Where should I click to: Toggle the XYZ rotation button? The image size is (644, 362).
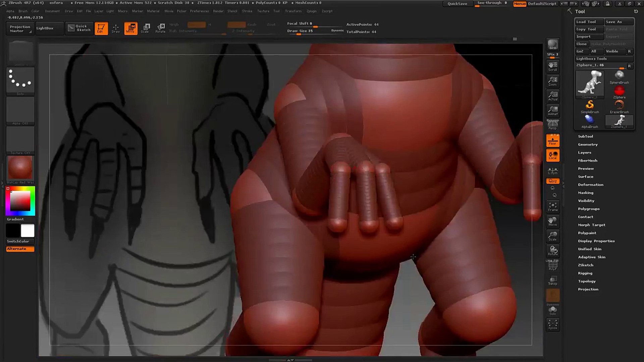(x=552, y=181)
